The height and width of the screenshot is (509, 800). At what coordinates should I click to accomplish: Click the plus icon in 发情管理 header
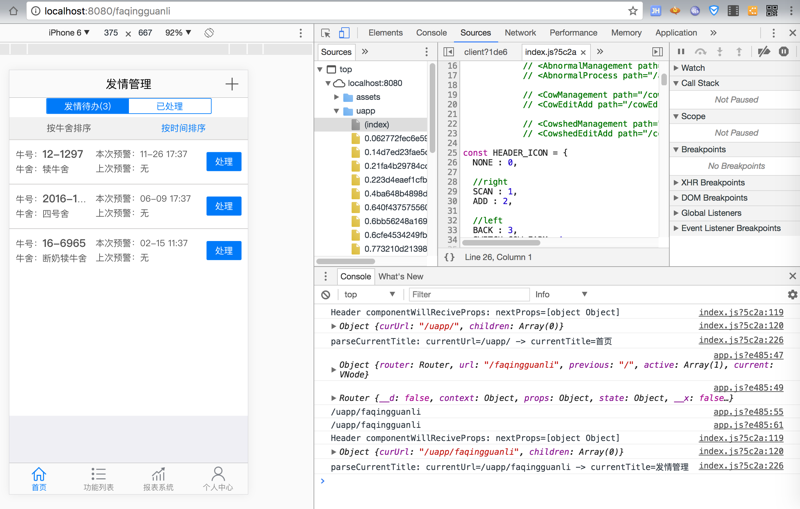(231, 85)
